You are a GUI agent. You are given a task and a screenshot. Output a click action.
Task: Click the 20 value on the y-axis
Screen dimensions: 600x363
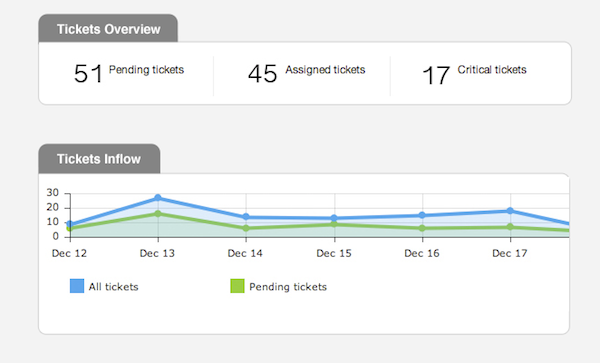point(53,207)
